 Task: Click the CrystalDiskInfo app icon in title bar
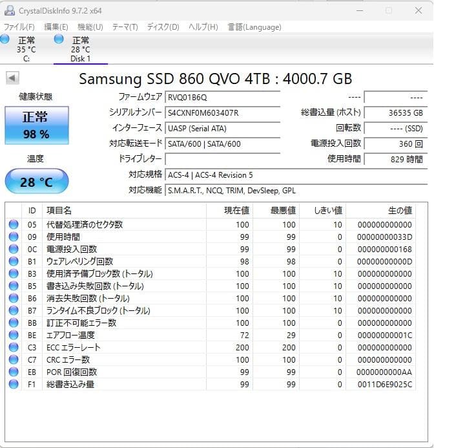10,10
